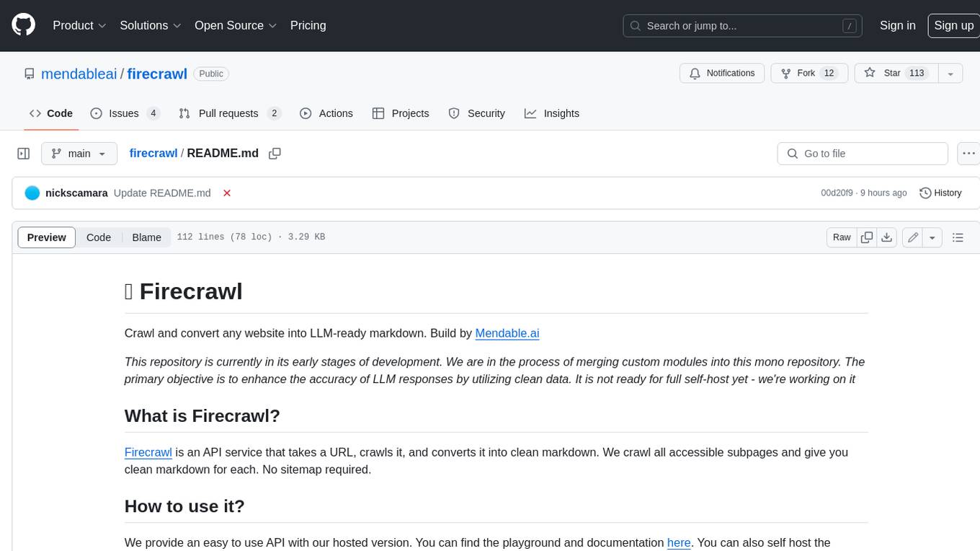Open the more file actions menu

(969, 154)
